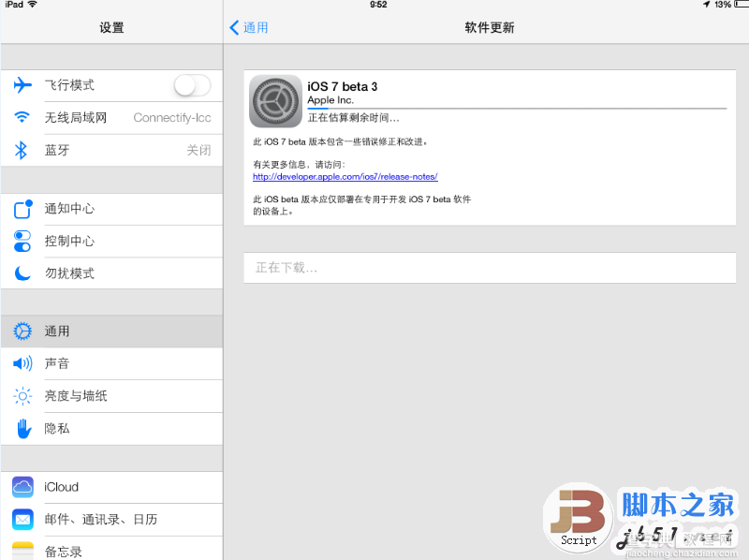Click the 13% battery indicator
The image size is (749, 560).
pyautogui.click(x=731, y=5)
